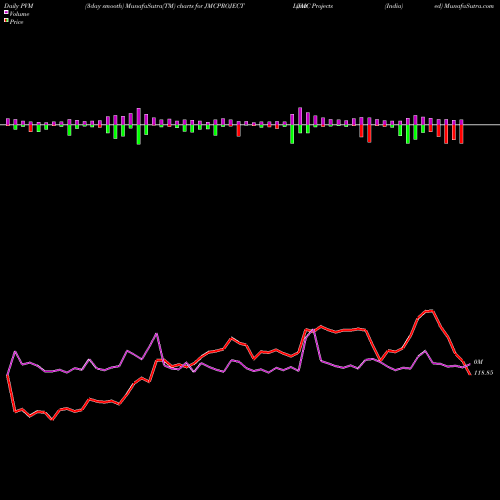Click the '(3day smooth)' heading text
This screenshot has width=500, height=500.
(104, 6)
